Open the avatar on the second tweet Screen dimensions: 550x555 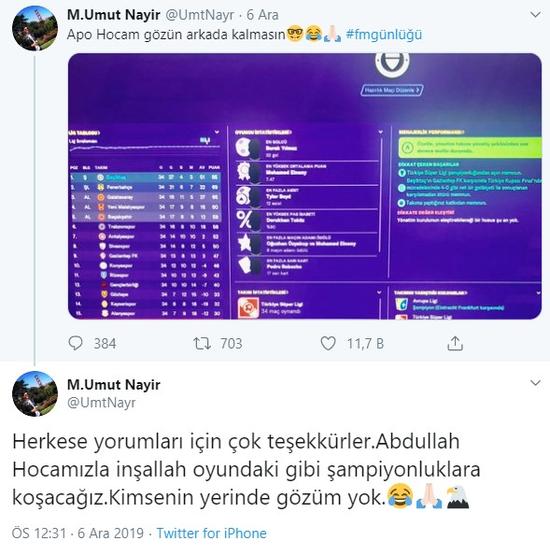[x=35, y=393]
